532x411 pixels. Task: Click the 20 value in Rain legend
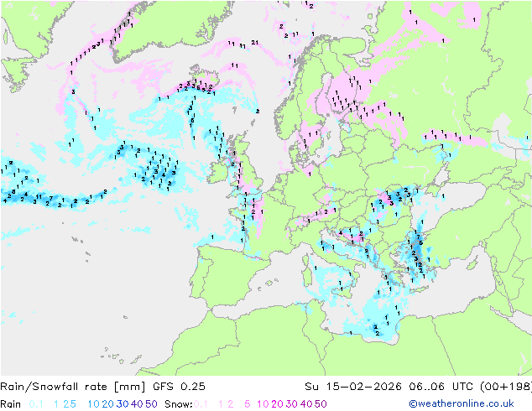[x=108, y=404]
